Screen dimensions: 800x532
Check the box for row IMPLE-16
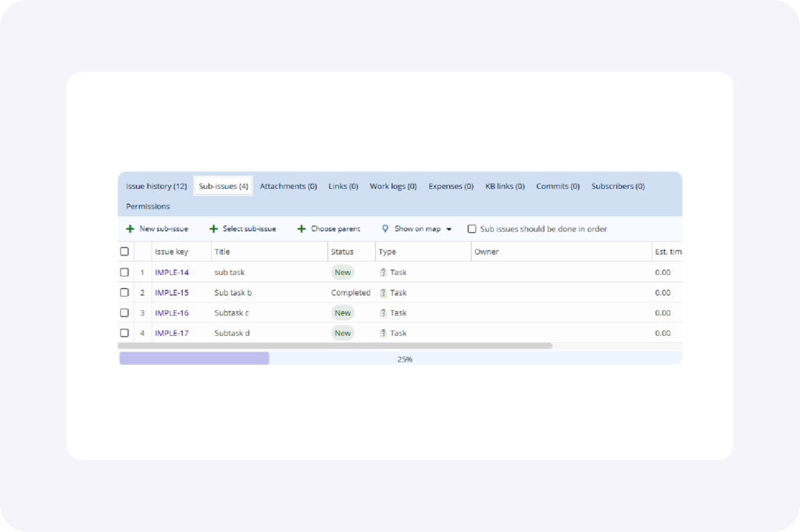124,312
